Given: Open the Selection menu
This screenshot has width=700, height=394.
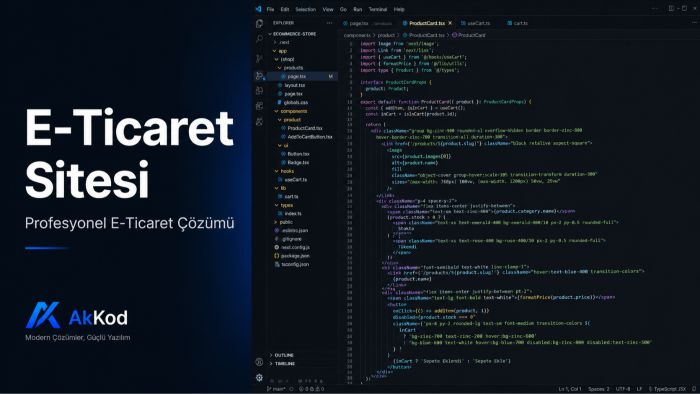Looking at the screenshot, I should pos(305,9).
